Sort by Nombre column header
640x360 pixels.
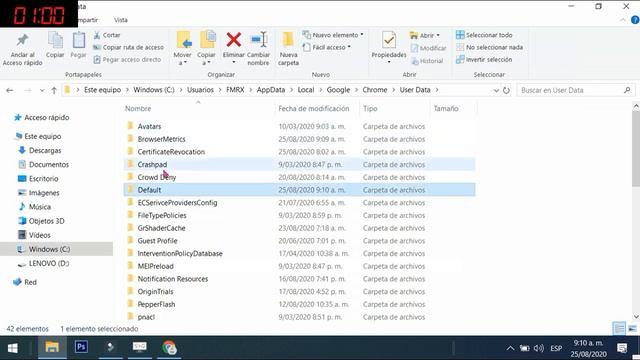[138, 109]
